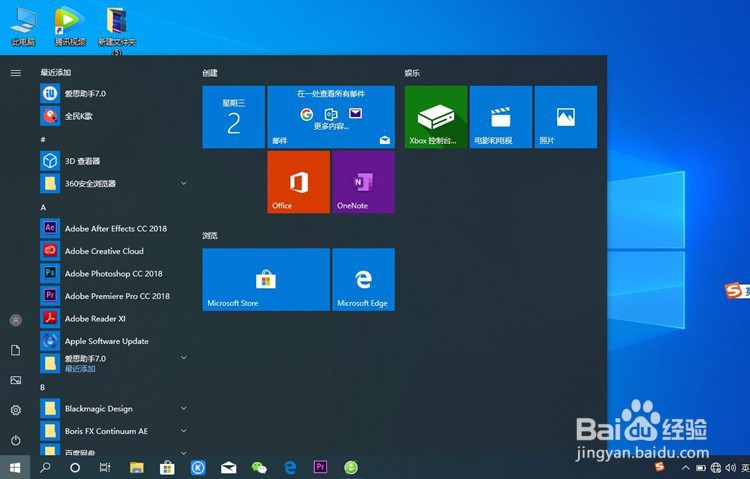The width and height of the screenshot is (750, 479).
Task: Select 腾讯视频 desktop shortcut
Action: (x=70, y=26)
